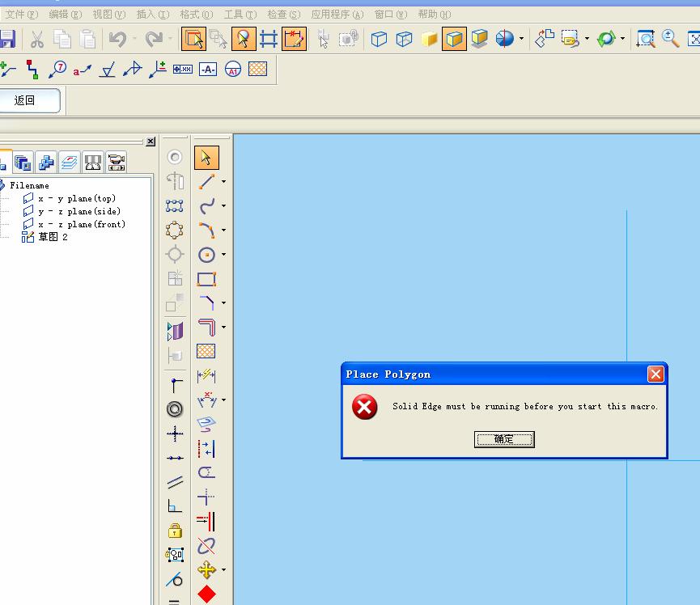700x605 pixels.
Task: Select the hidden-line cube display mode
Action: [404, 39]
